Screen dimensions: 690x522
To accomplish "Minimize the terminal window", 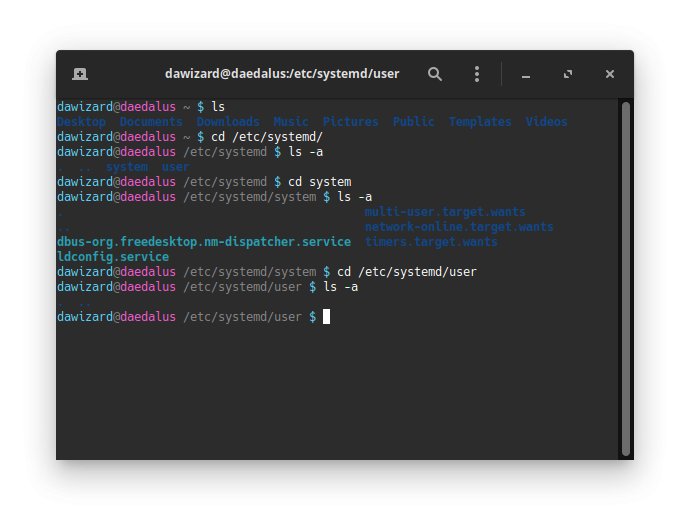I will pyautogui.click(x=526, y=74).
